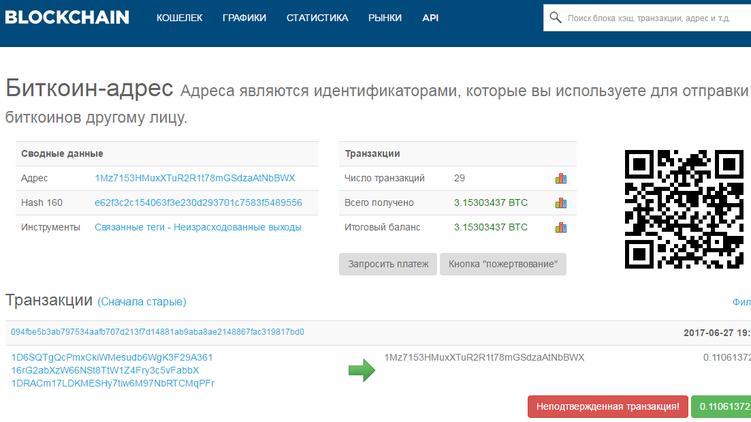Open transaction hash 094fbe5b3ab link
Viewport: 751px width, 422px height.
point(157,332)
